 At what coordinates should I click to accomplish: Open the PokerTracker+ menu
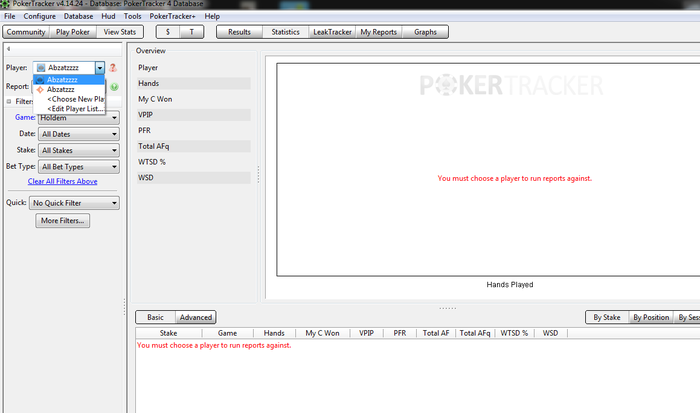[x=172, y=16]
